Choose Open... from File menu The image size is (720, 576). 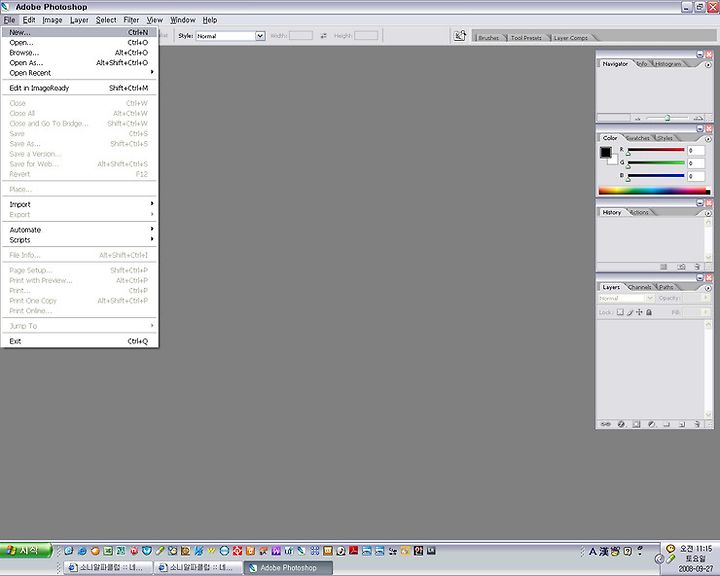[79, 42]
